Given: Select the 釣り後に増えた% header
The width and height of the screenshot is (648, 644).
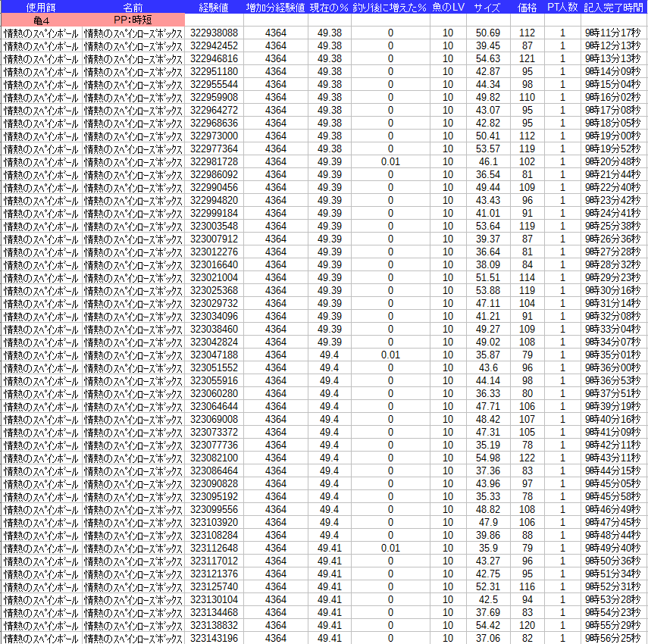Looking at the screenshot, I should pos(390,7).
